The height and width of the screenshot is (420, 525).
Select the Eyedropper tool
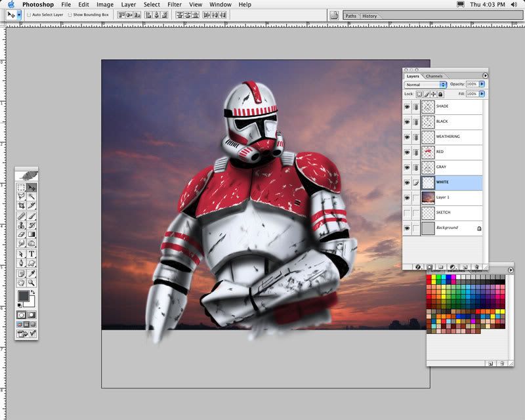click(x=31, y=274)
